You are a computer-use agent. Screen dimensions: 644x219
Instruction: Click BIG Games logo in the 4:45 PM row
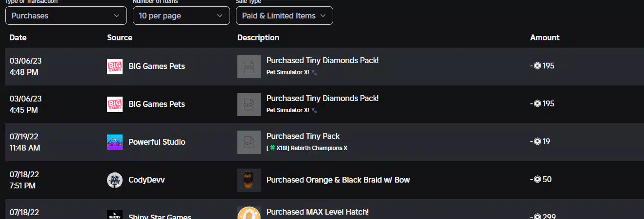[115, 104]
